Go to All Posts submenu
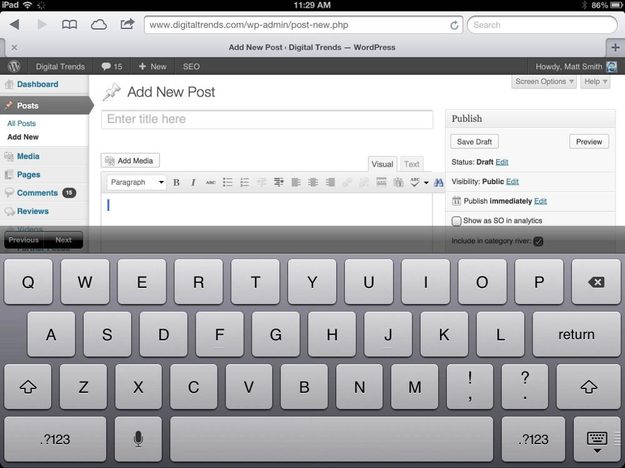 coord(22,124)
